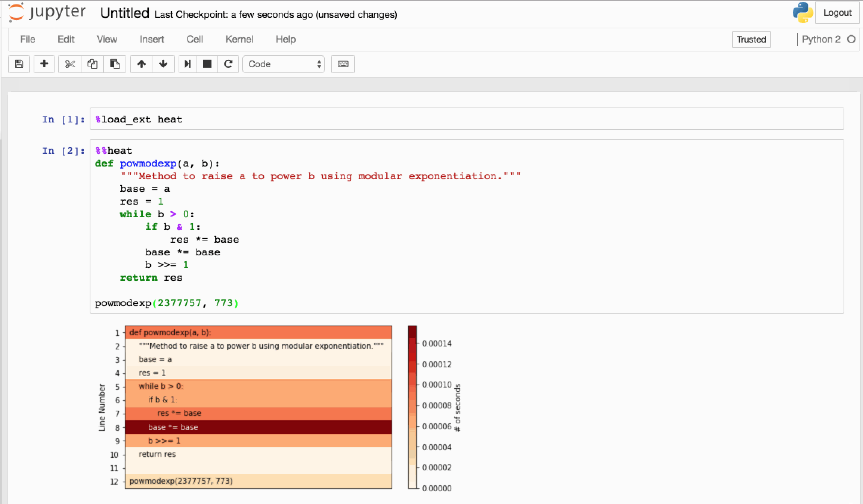Screen dimensions: 863x504
Task: Cut the selected cell using the scissors icon
Action: (x=69, y=64)
